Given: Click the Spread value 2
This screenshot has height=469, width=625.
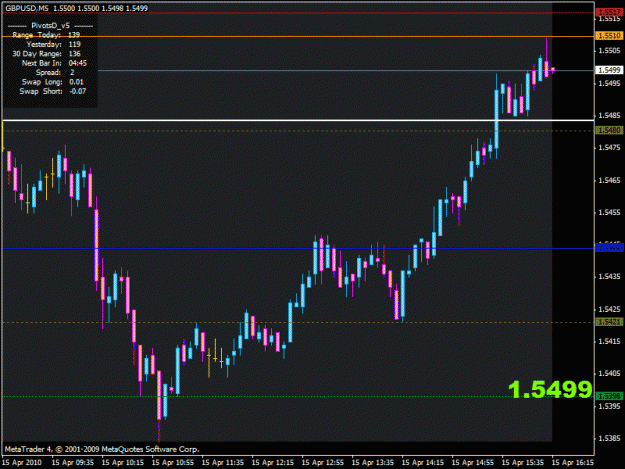Looking at the screenshot, I should [x=72, y=72].
